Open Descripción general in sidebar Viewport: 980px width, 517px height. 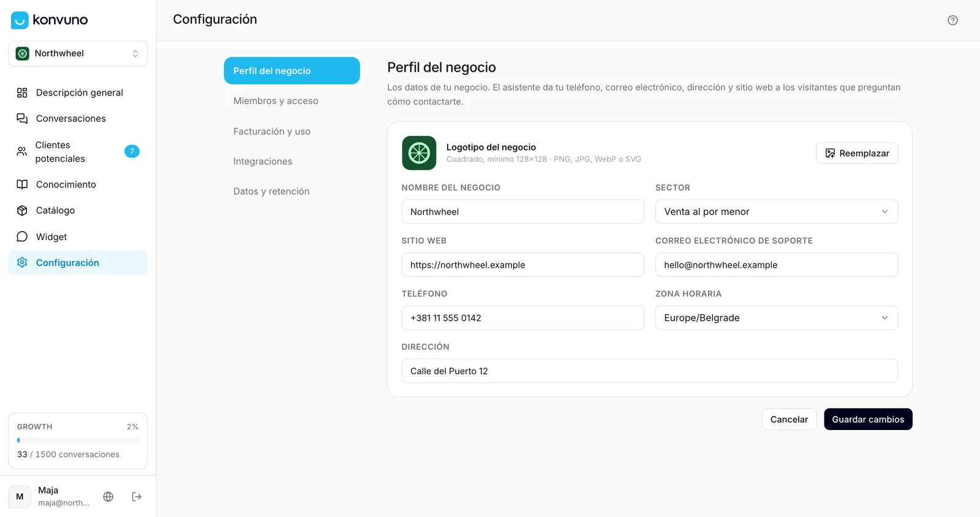(x=78, y=92)
